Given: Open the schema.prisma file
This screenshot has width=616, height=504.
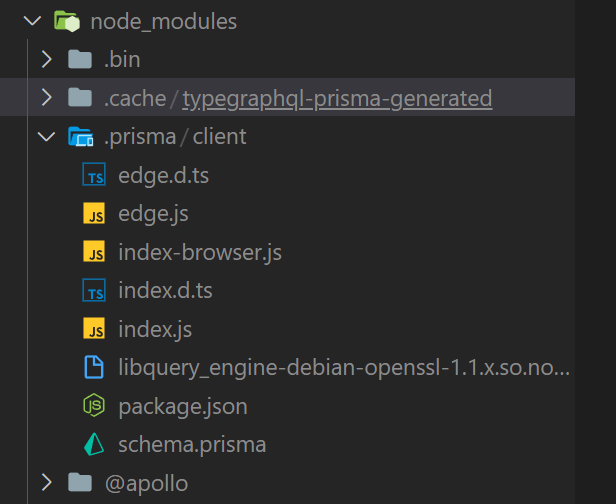Looking at the screenshot, I should tap(192, 445).
